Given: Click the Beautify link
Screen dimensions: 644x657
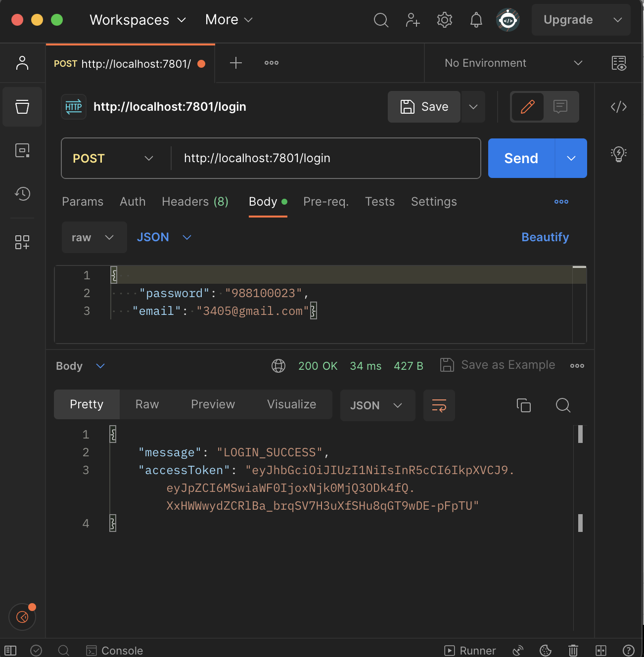Looking at the screenshot, I should (545, 237).
